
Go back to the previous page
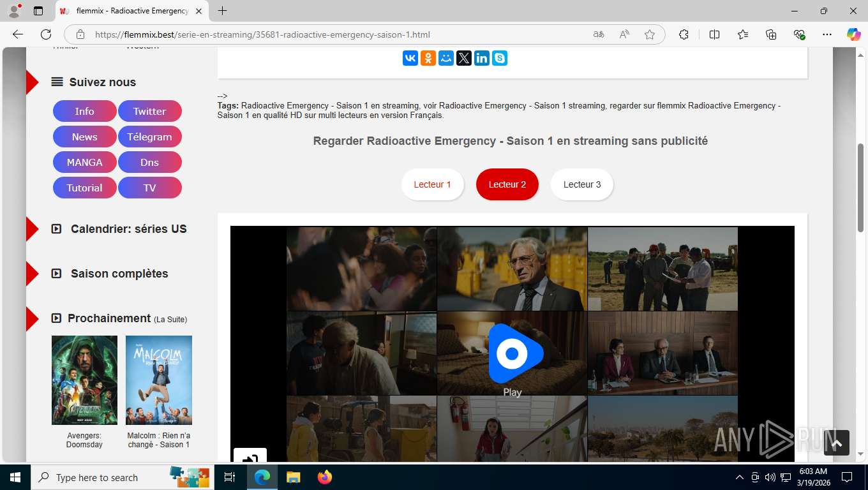18,34
